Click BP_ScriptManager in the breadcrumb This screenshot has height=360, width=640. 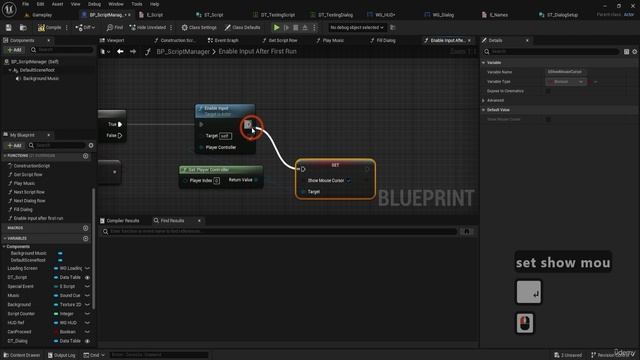(183, 51)
